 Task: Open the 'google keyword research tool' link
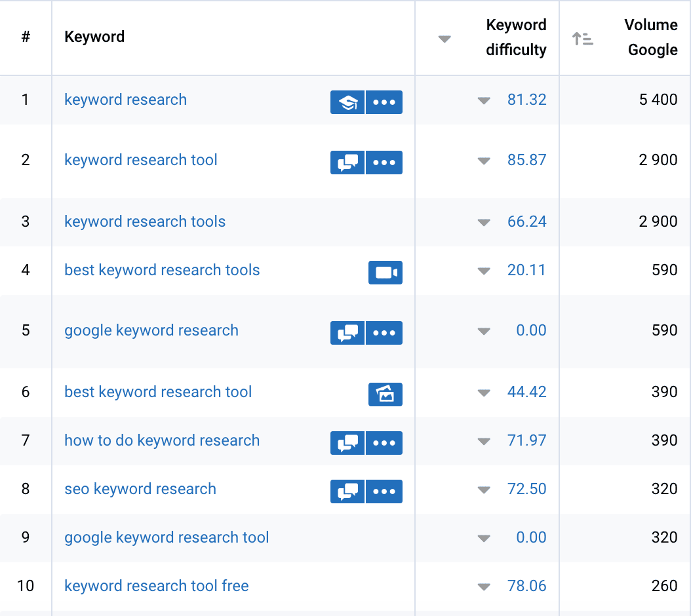click(167, 538)
